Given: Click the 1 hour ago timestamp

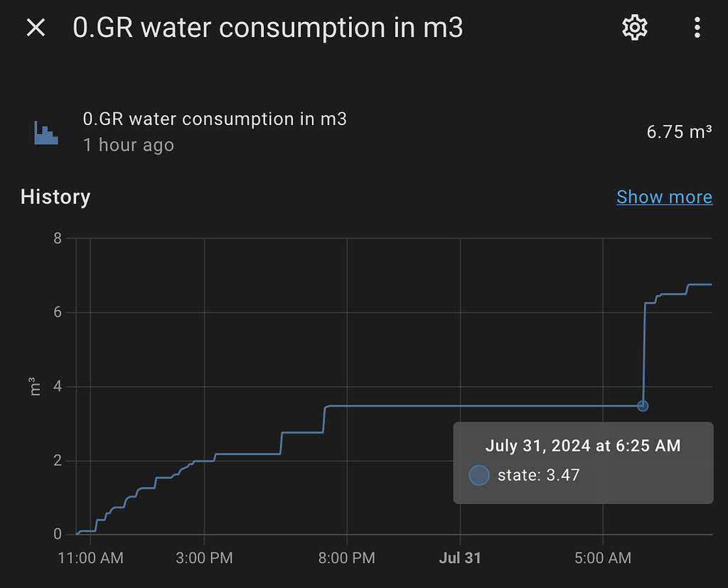Looking at the screenshot, I should pyautogui.click(x=128, y=145).
